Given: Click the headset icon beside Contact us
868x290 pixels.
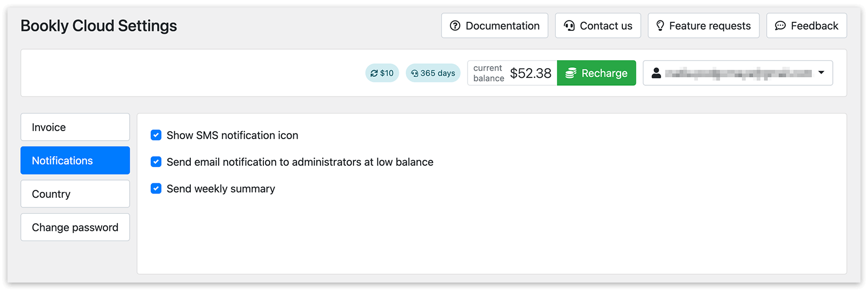Looking at the screenshot, I should [569, 26].
